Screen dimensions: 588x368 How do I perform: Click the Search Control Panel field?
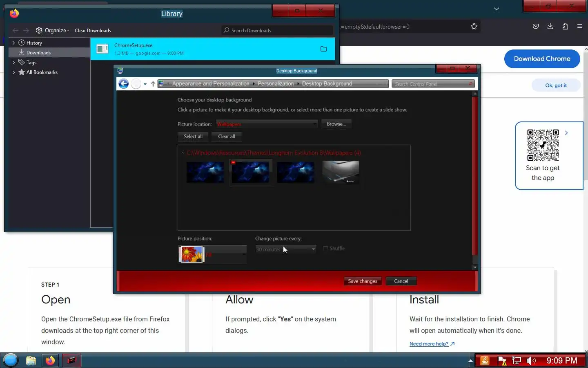(433, 84)
